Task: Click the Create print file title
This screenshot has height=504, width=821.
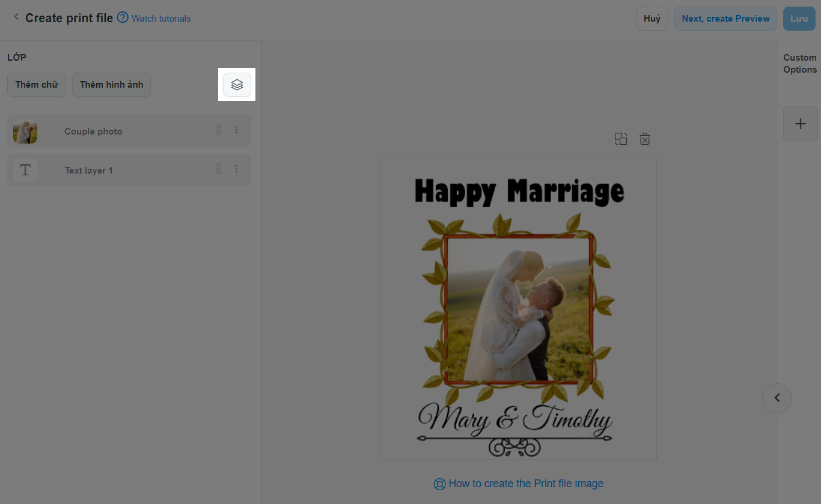Action: click(x=69, y=18)
